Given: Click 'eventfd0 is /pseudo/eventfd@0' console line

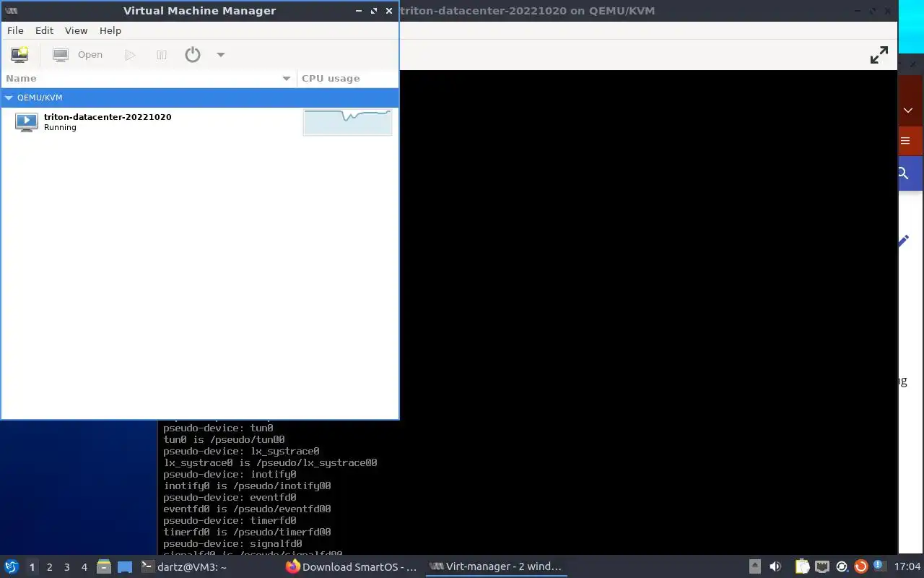Looking at the screenshot, I should coord(247,509).
